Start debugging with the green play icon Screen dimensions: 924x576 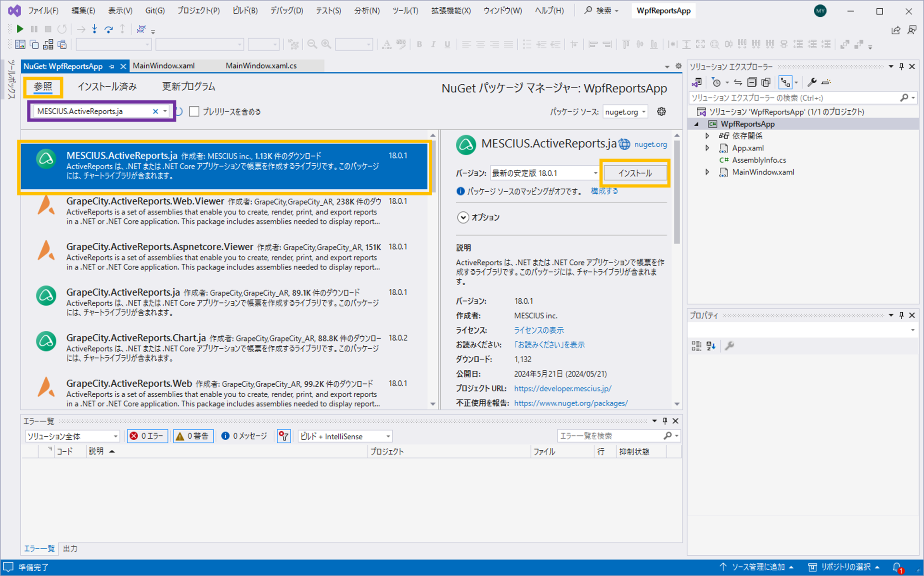[x=20, y=29]
